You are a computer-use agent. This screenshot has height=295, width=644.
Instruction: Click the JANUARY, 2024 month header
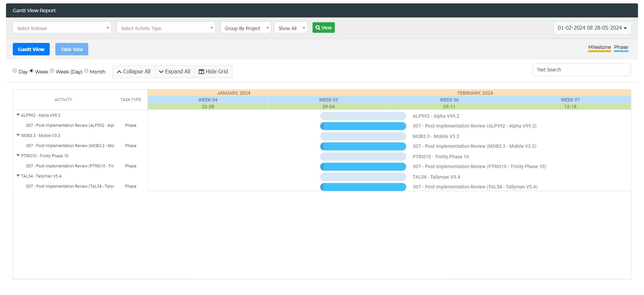point(233,93)
